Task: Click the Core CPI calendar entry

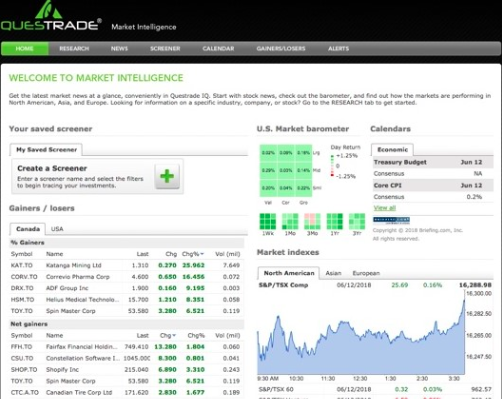Action: [433, 185]
